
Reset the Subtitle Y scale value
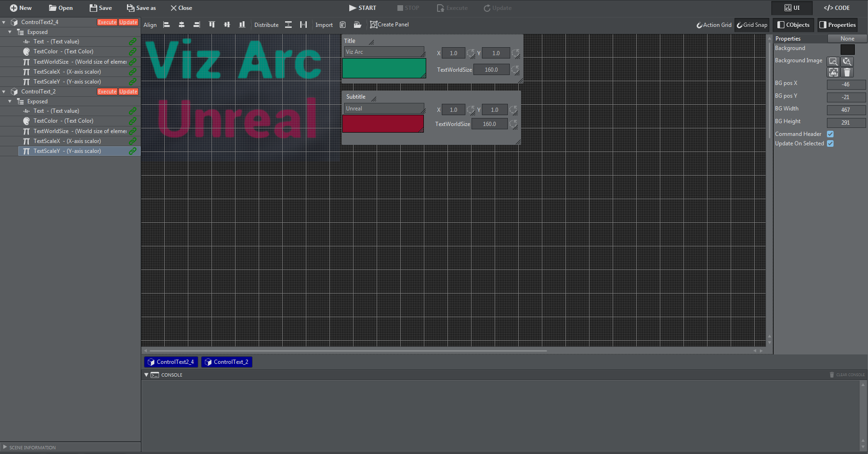tap(514, 110)
